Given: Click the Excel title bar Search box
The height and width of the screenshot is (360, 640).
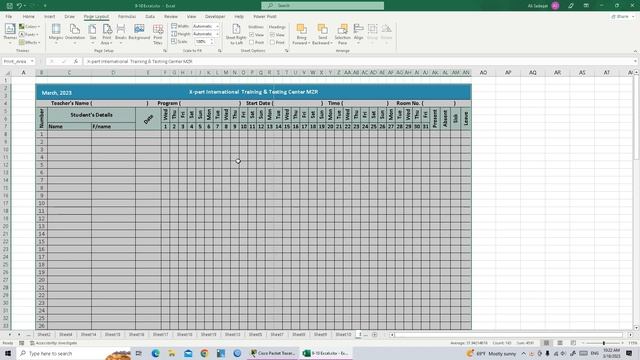Looking at the screenshot, I should (322, 6).
